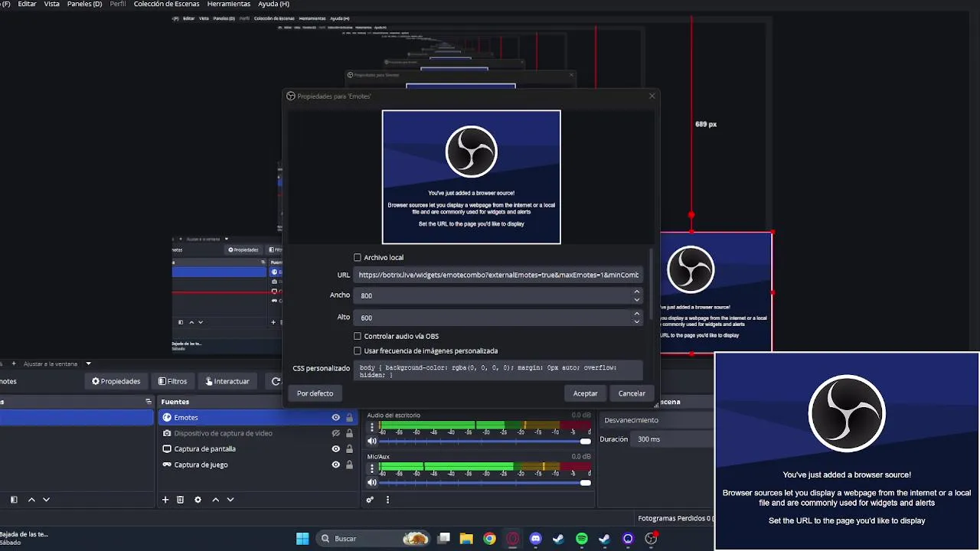Reset settings with Por defecto button
The height and width of the screenshot is (551, 980).
pyautogui.click(x=315, y=393)
